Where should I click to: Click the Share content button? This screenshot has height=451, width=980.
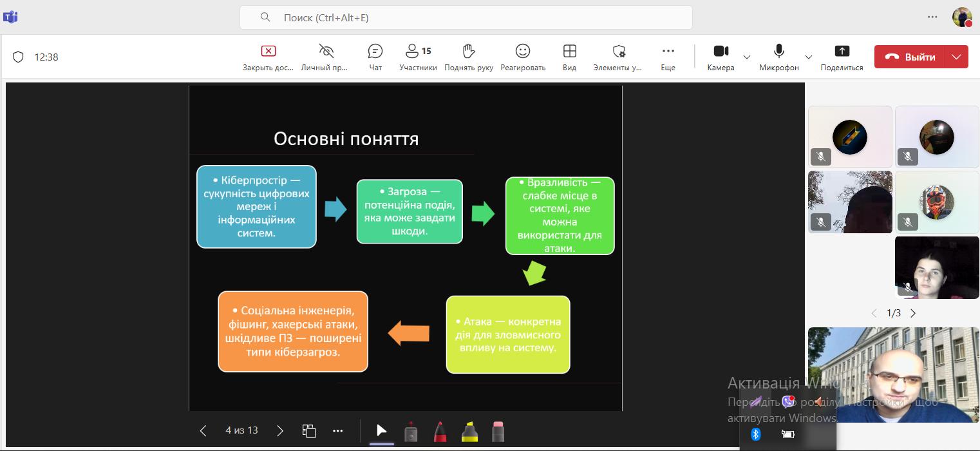(x=842, y=57)
